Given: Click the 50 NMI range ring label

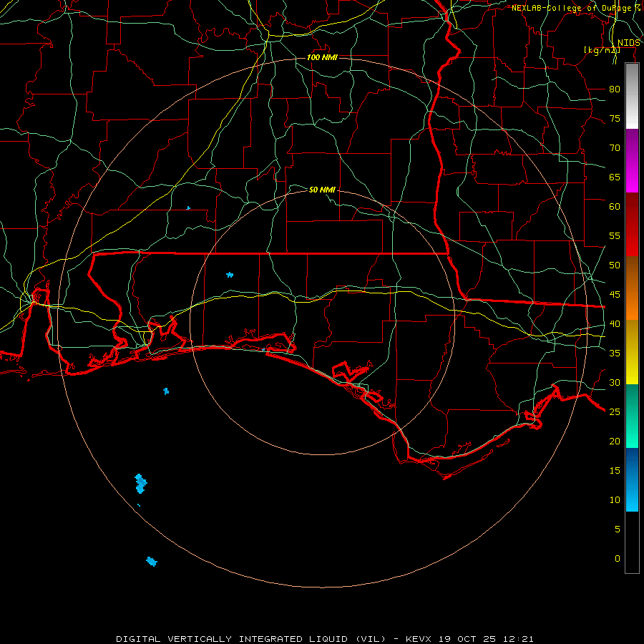Looking at the screenshot, I should coord(322,190).
